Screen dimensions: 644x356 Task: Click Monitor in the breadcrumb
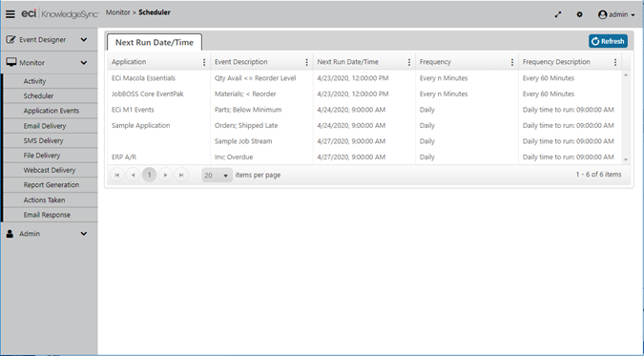pyautogui.click(x=118, y=12)
